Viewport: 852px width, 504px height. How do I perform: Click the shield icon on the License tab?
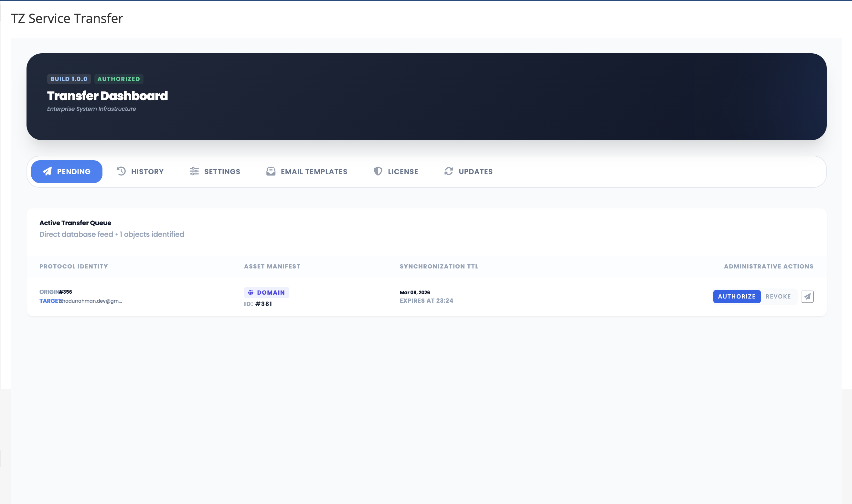378,172
